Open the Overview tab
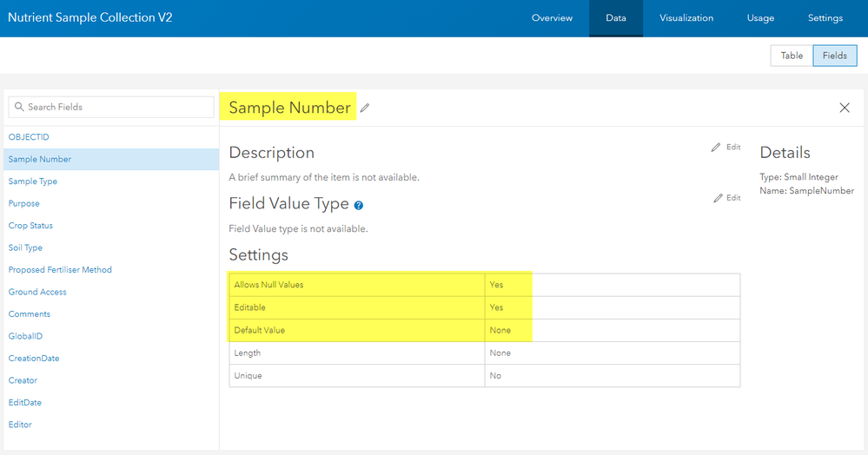Image resolution: width=868 pixels, height=455 pixels. click(552, 18)
